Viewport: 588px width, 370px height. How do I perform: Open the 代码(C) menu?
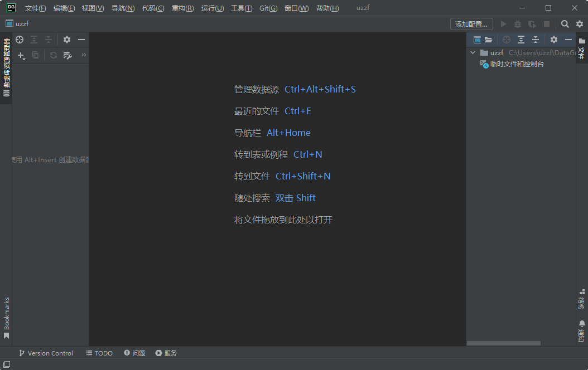153,8
